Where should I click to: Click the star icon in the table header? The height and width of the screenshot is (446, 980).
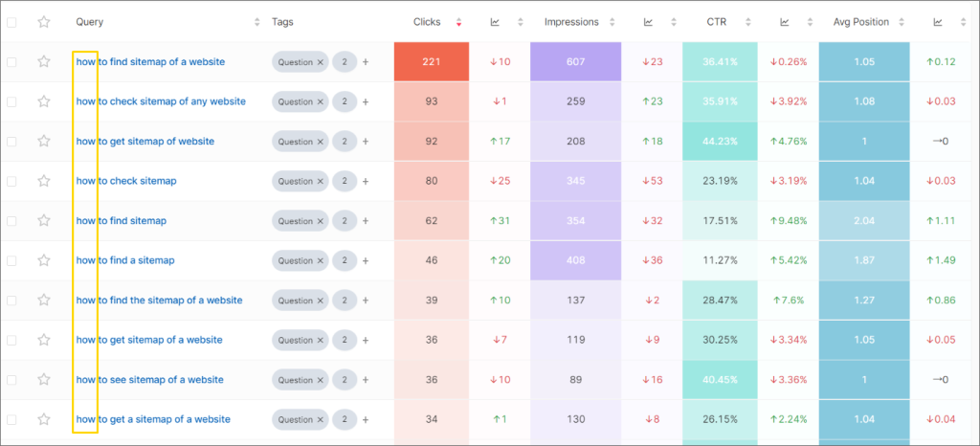coord(43,22)
